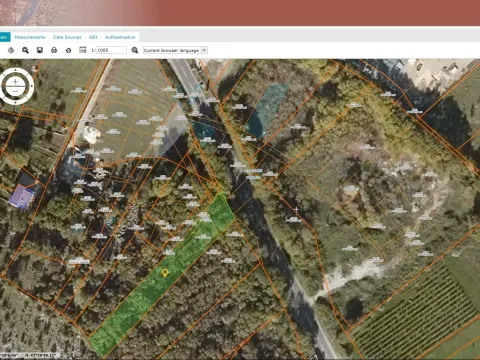Click the printer icon in the toolbar

tap(54, 50)
